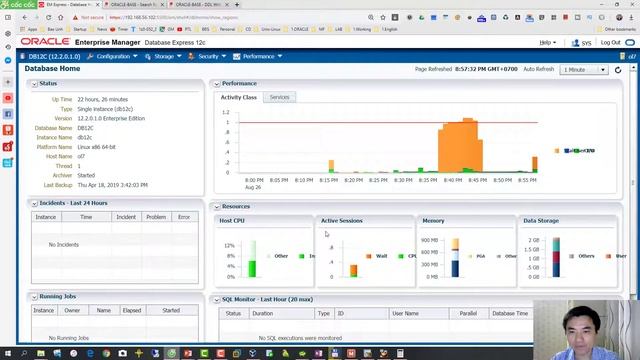Click the Host CPU green bar
The height and width of the screenshot is (360, 640).
[x=252, y=269]
